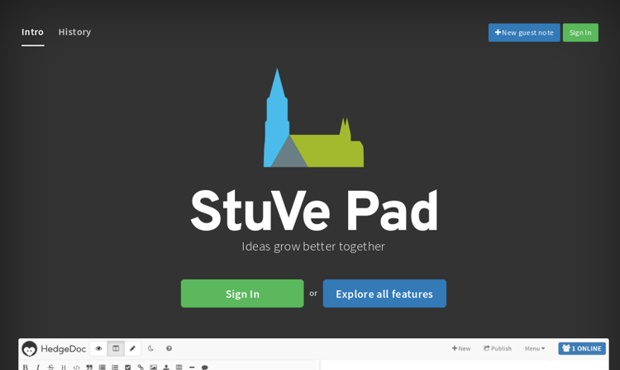
Task: Click the small green Sign In button at top right
Action: 580,32
